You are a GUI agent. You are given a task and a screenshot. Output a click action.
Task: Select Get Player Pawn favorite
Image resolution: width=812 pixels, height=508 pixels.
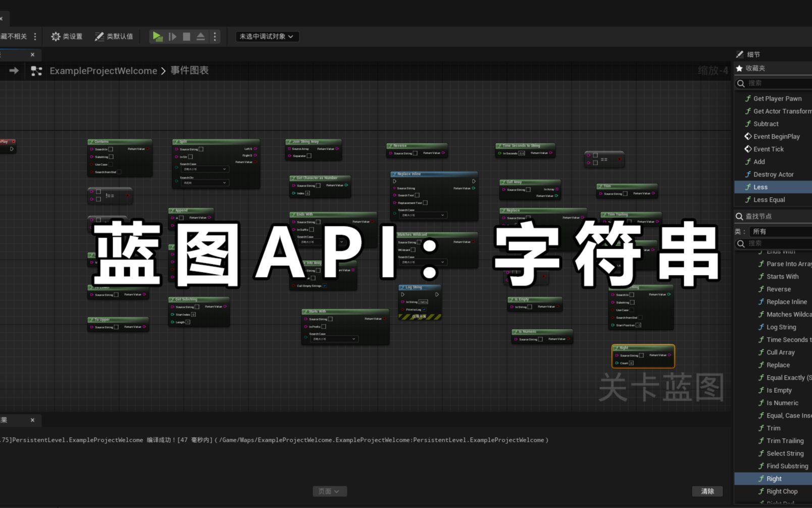pyautogui.click(x=777, y=99)
